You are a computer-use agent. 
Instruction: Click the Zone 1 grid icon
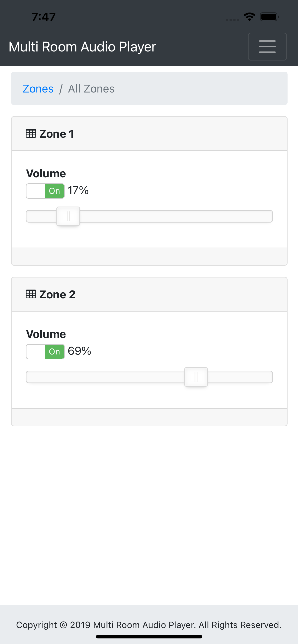point(31,134)
